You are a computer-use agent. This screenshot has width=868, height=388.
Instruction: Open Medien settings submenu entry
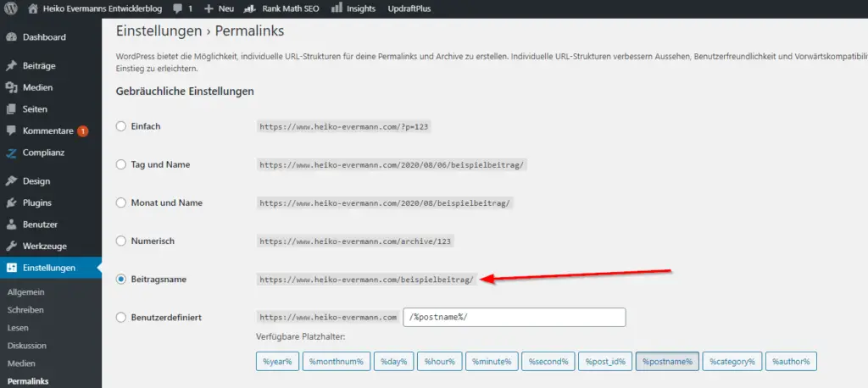21,363
